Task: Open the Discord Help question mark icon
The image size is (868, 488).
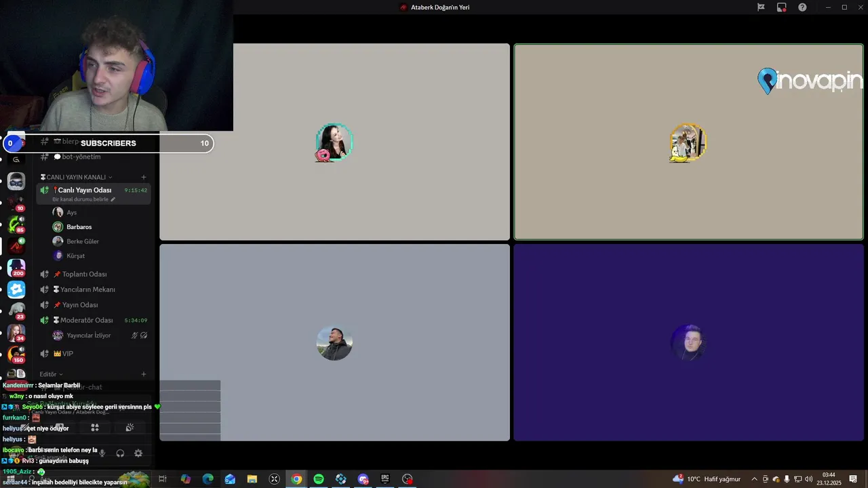Action: tap(802, 7)
